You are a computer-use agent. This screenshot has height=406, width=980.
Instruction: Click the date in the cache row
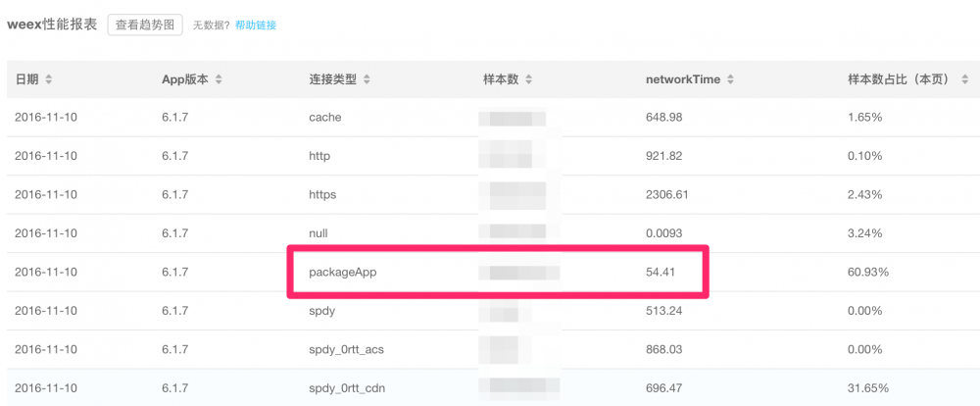point(46,117)
